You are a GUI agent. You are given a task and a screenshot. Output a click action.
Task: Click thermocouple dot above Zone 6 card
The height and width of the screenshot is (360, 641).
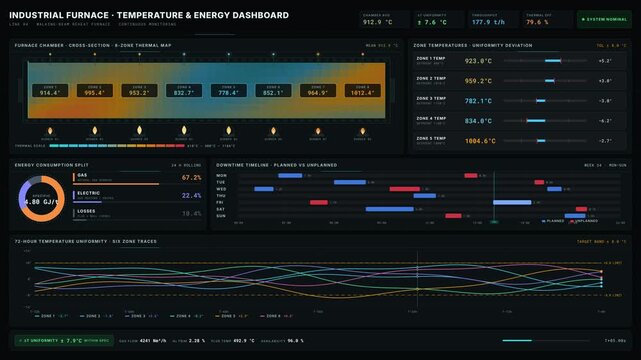273,54
